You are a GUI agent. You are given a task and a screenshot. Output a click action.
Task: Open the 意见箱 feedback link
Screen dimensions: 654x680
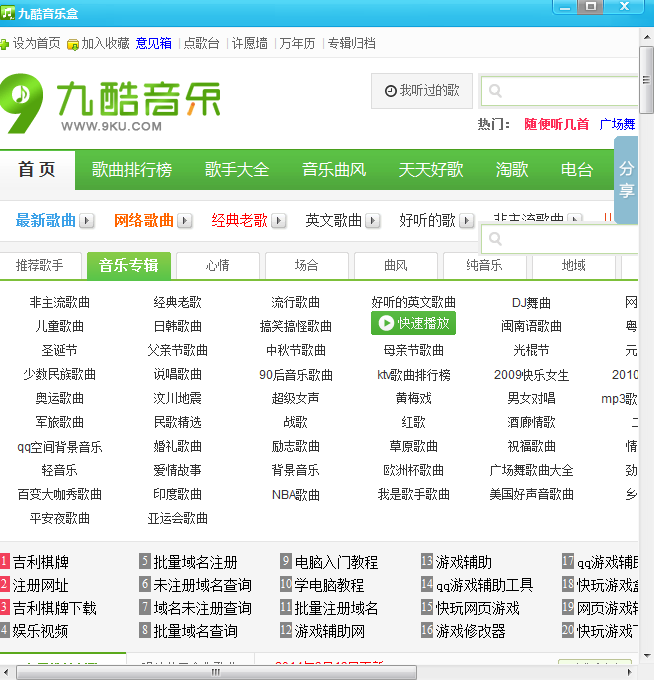pos(153,44)
